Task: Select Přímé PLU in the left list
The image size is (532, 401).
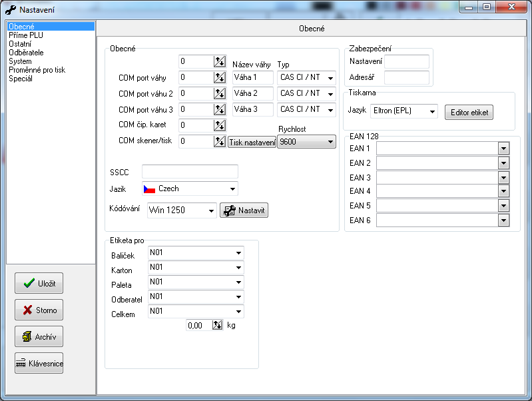Action: (x=26, y=35)
